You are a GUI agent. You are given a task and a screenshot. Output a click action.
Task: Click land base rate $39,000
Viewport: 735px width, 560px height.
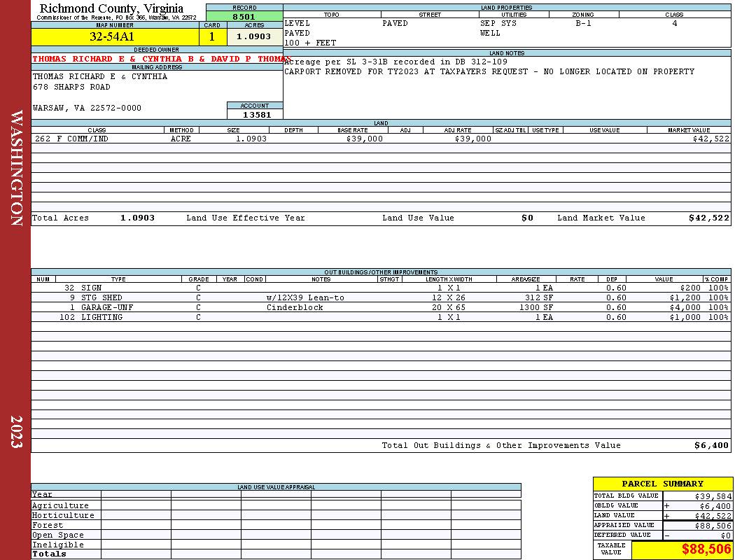(365, 139)
